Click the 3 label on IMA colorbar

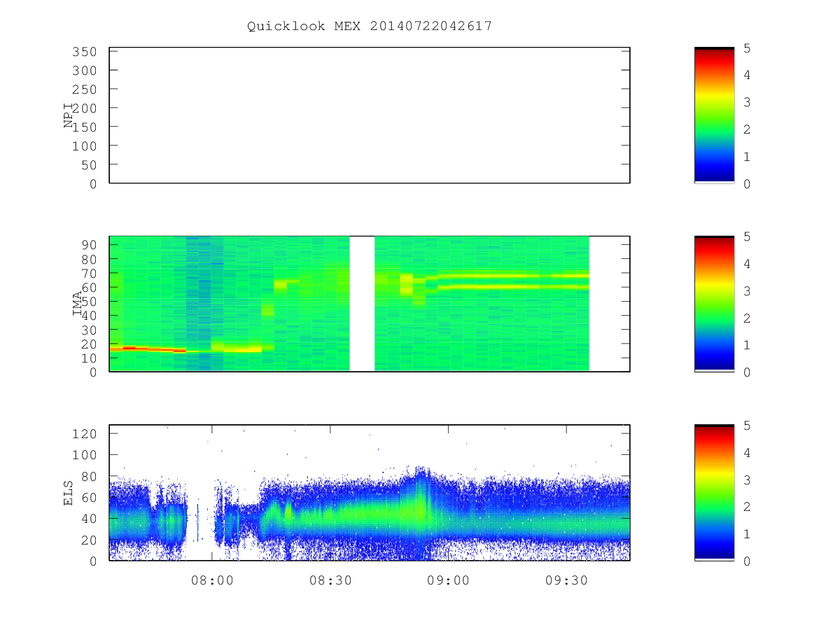tap(748, 290)
